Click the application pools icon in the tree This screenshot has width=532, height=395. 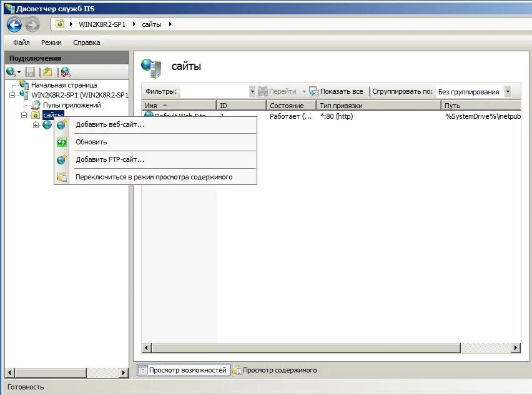coord(36,105)
